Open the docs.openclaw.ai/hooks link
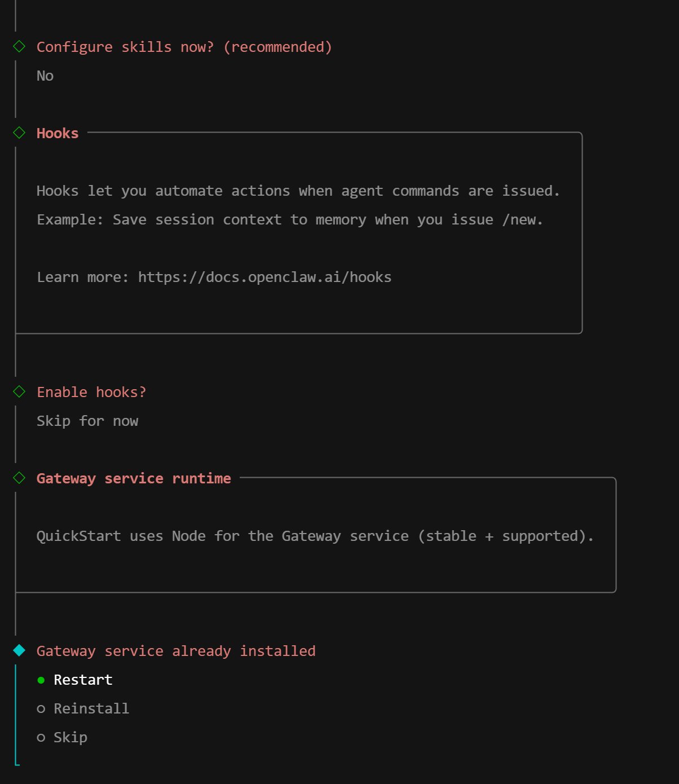This screenshot has width=679, height=784. coord(264,278)
